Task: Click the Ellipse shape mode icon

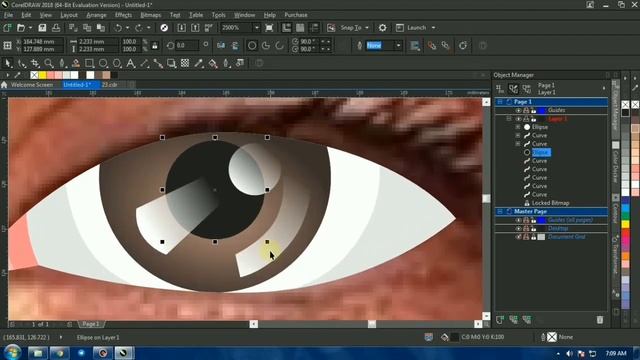Action: 252,45
